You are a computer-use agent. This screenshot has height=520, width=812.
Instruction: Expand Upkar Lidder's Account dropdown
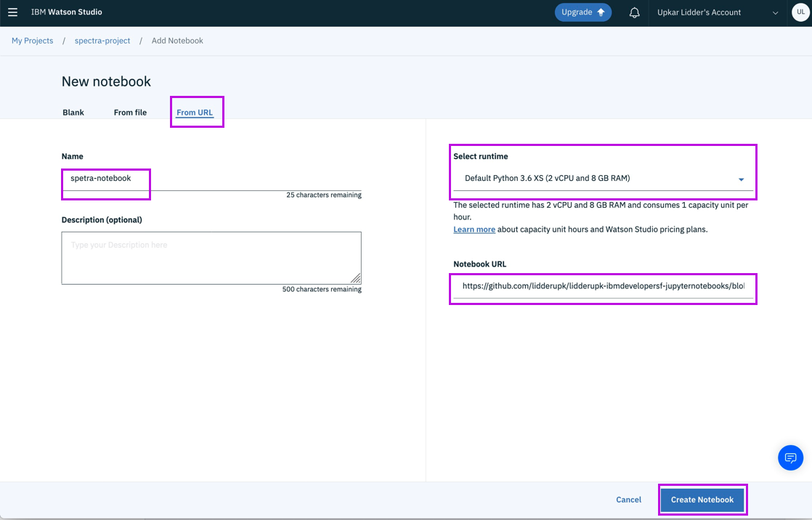(x=718, y=12)
